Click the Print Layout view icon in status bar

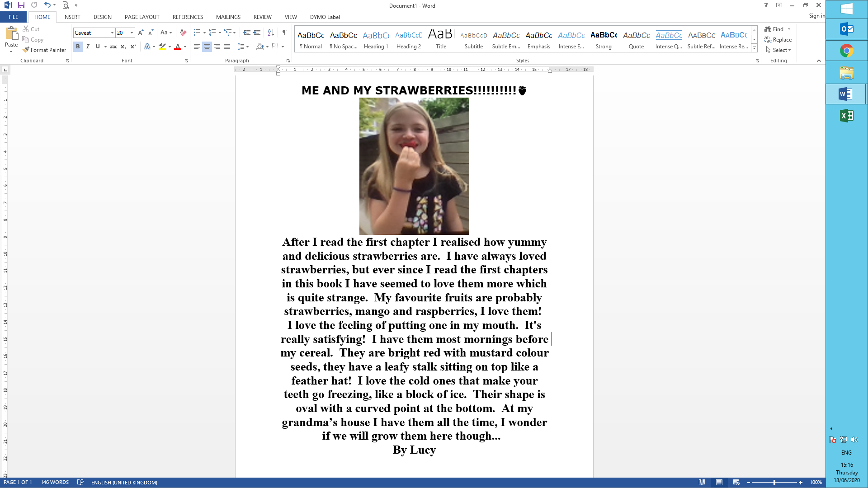[719, 482]
